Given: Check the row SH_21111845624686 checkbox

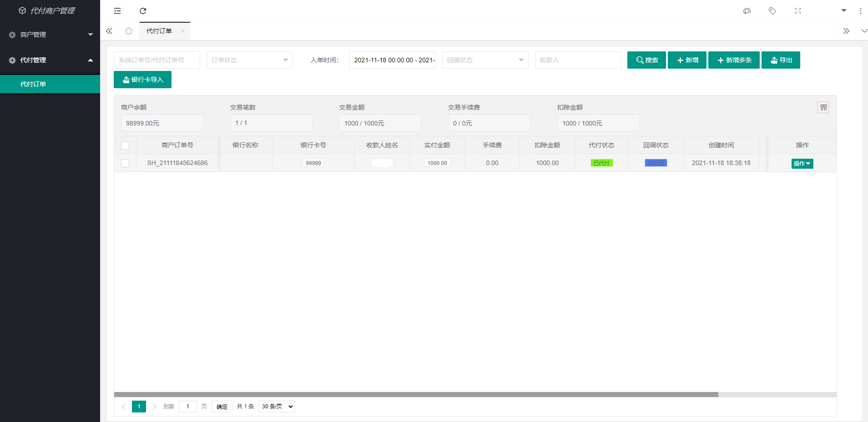Looking at the screenshot, I should 125,163.
